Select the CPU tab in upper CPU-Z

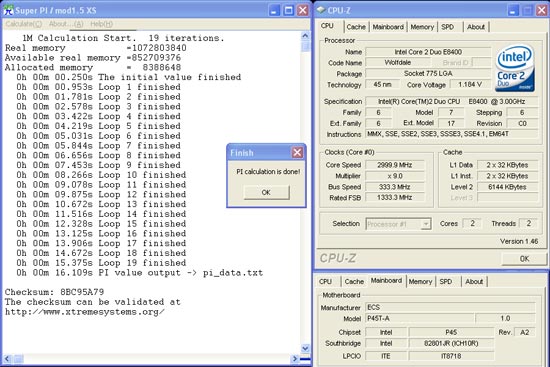point(327,26)
